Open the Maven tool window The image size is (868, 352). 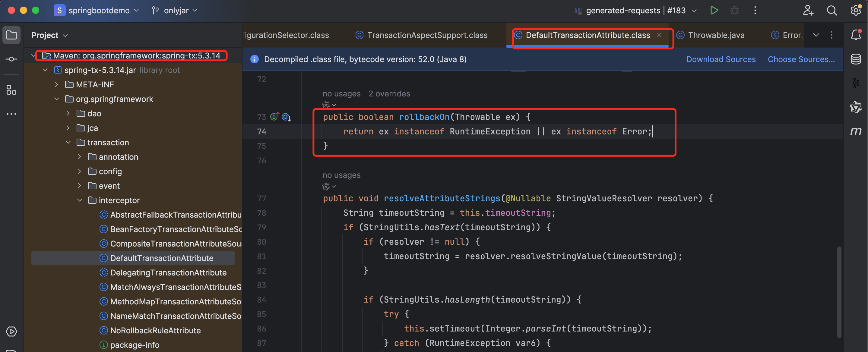(856, 131)
